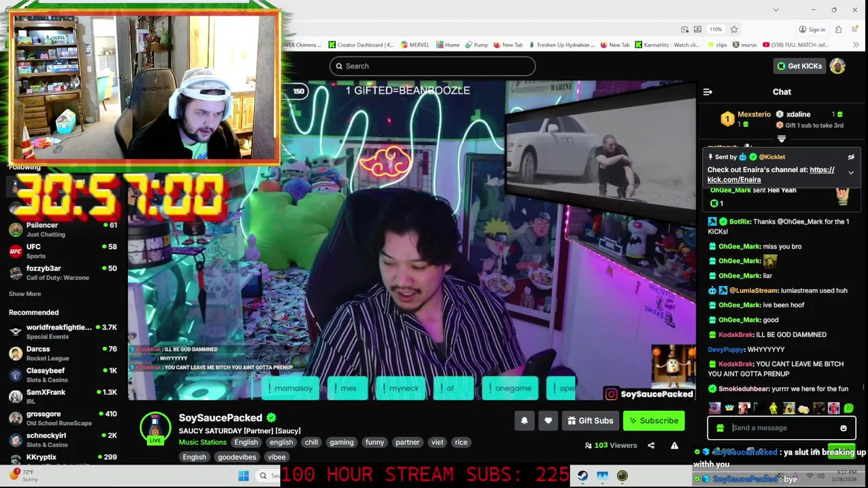
Task: Open Creator Dashboard bookmark
Action: pos(361,45)
